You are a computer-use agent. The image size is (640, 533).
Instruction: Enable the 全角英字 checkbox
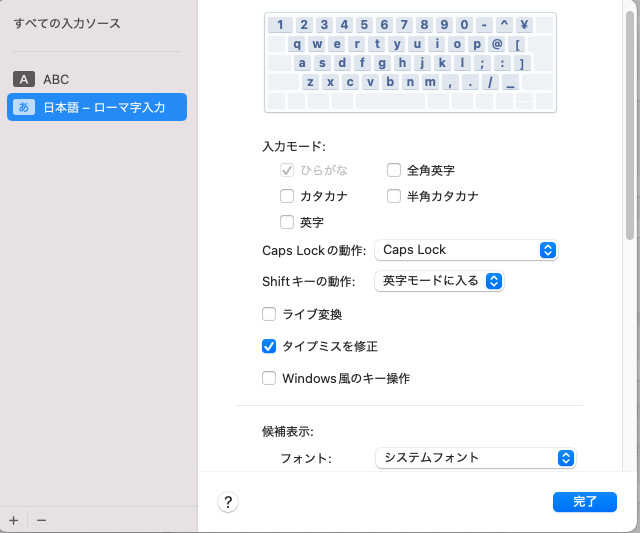click(x=394, y=170)
